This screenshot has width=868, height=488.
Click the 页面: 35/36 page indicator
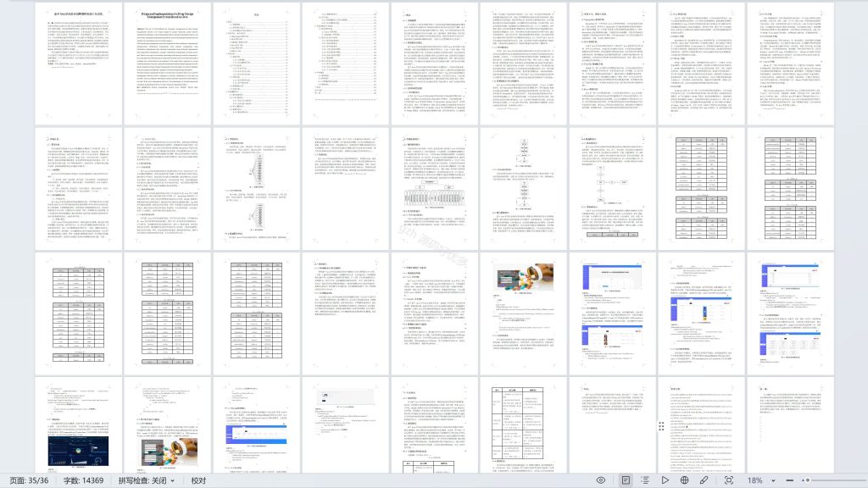29,480
